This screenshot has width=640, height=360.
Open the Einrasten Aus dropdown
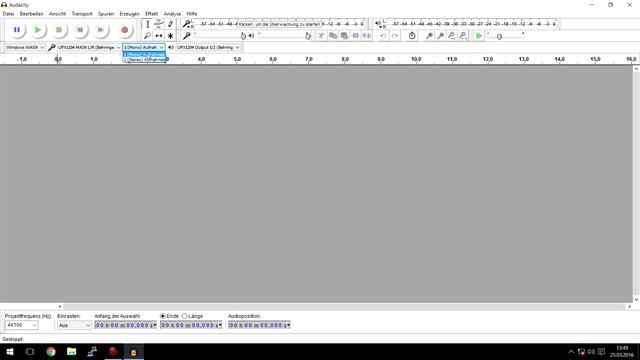(x=74, y=325)
